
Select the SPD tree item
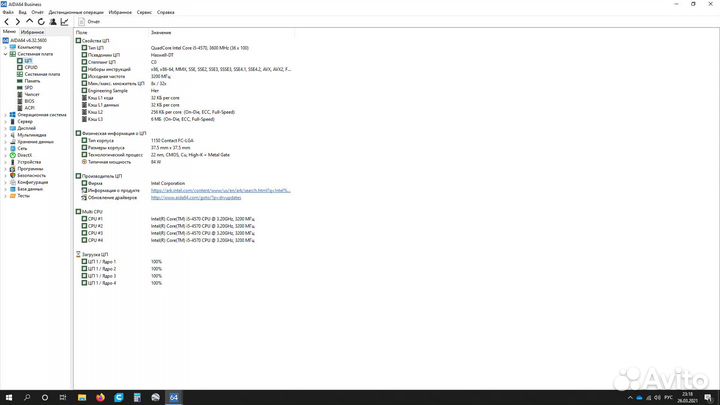click(x=28, y=87)
